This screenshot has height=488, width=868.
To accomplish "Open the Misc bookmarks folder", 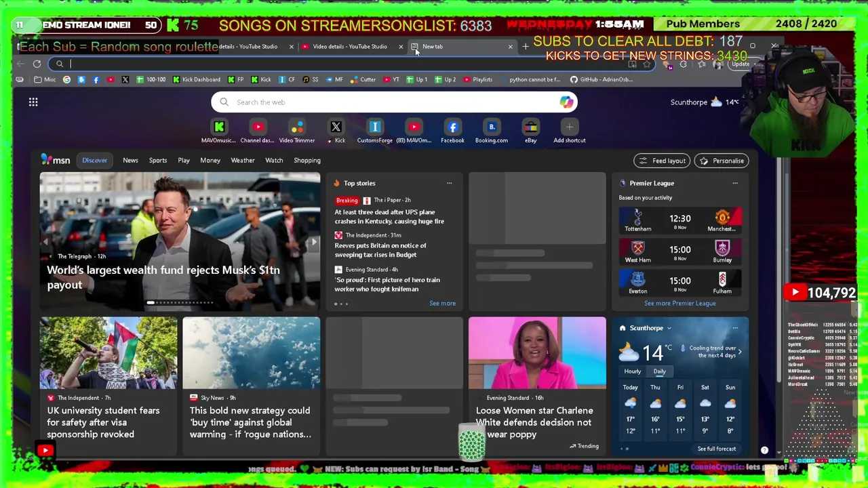I will point(45,79).
